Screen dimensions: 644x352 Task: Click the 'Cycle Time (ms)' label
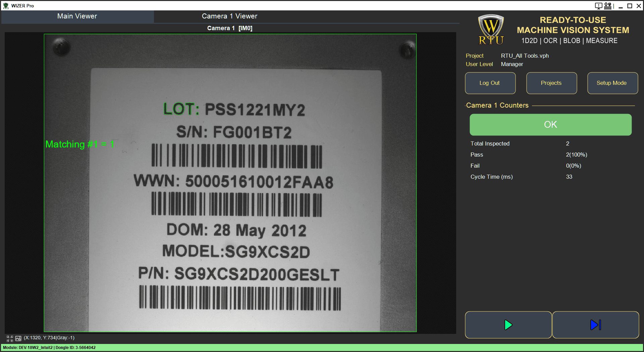(492, 177)
